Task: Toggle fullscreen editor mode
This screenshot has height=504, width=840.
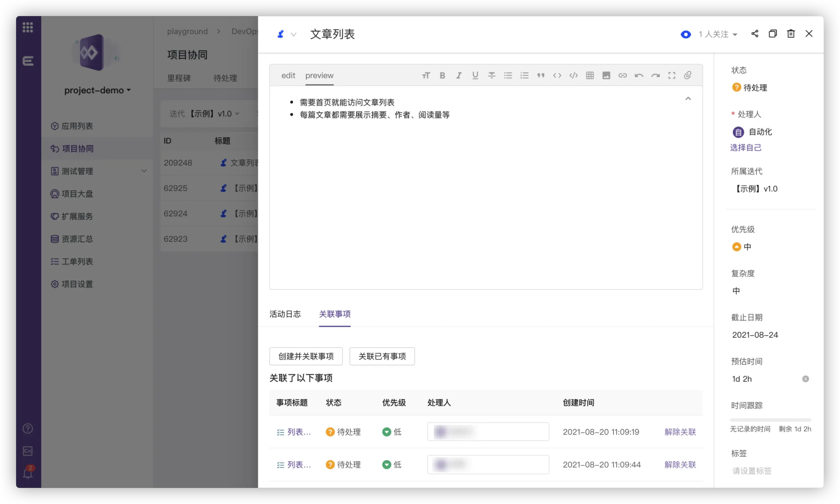Action: tap(672, 75)
